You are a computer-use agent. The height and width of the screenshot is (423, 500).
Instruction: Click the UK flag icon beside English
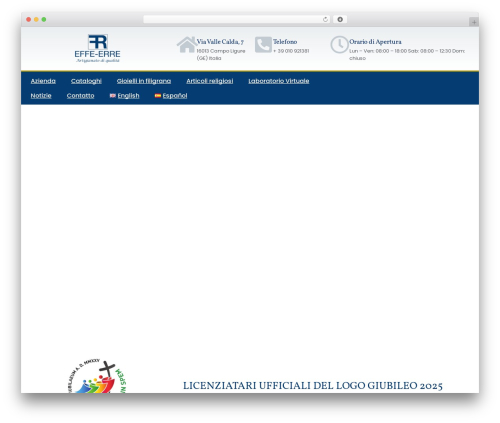[x=113, y=96]
